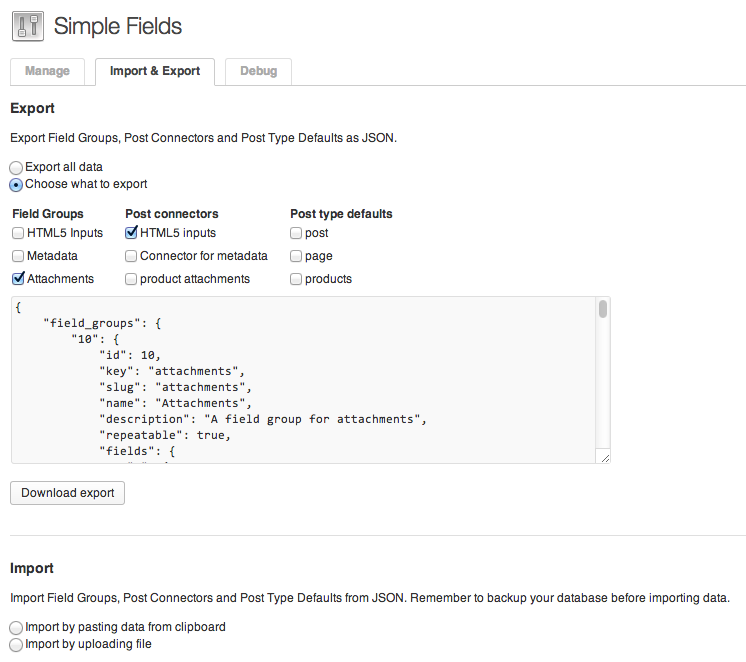Check the Metadata field group
The height and width of the screenshot is (662, 746).
[x=18, y=256]
